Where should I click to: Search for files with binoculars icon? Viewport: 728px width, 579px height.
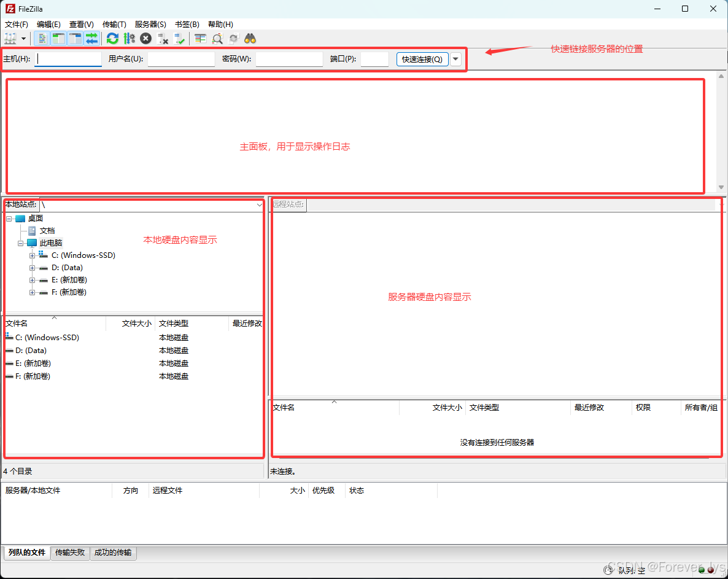250,39
